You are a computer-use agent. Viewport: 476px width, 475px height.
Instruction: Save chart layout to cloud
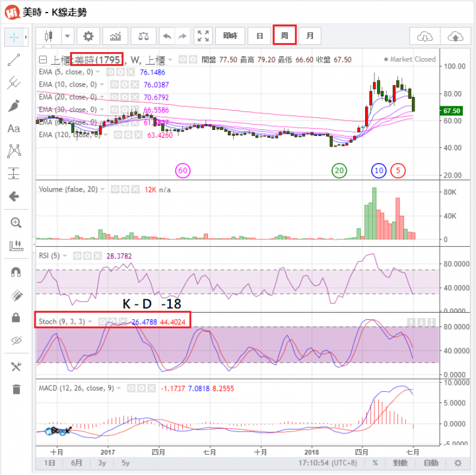tap(456, 37)
